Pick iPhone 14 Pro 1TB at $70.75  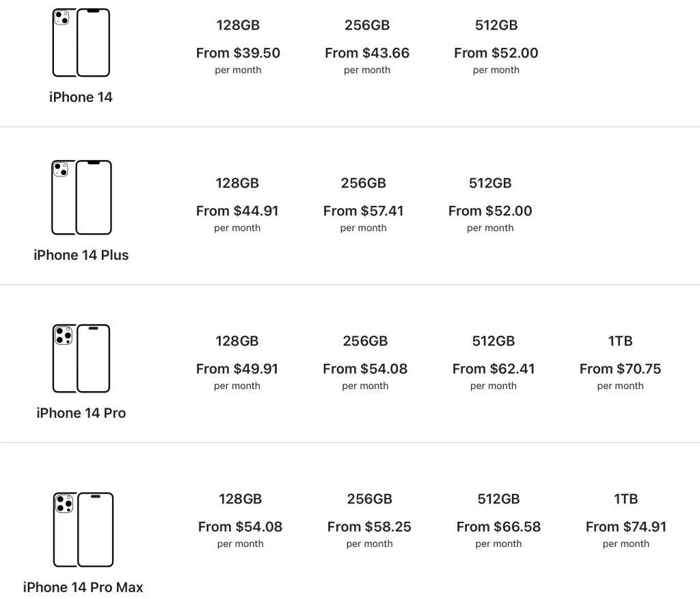click(x=620, y=362)
